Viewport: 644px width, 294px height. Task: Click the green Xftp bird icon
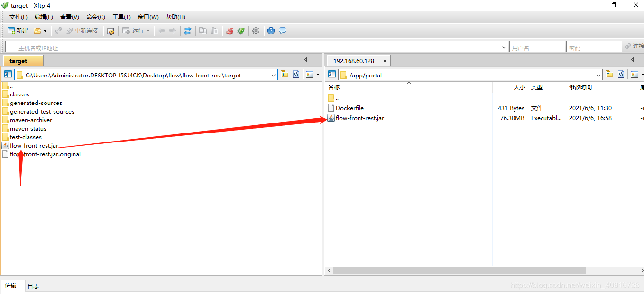pos(241,31)
